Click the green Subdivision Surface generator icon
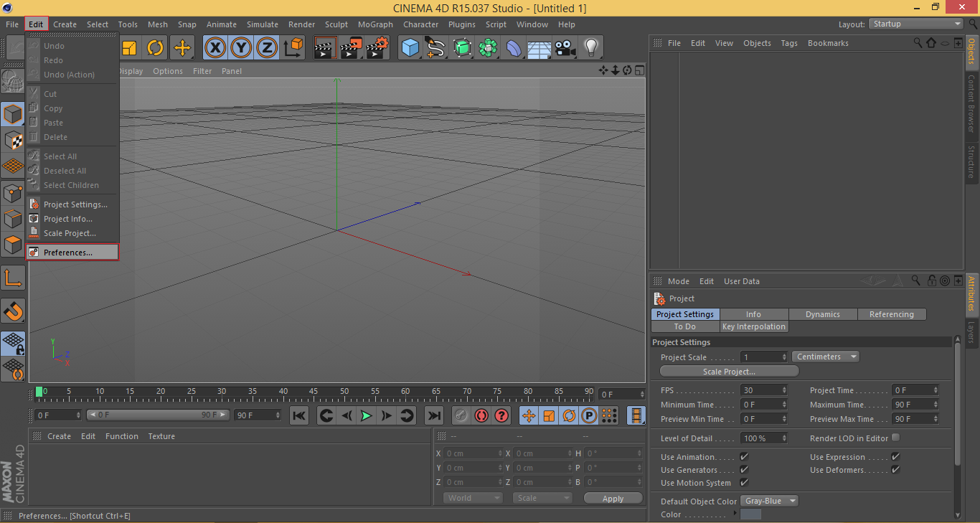Image resolution: width=980 pixels, height=523 pixels. (462, 48)
